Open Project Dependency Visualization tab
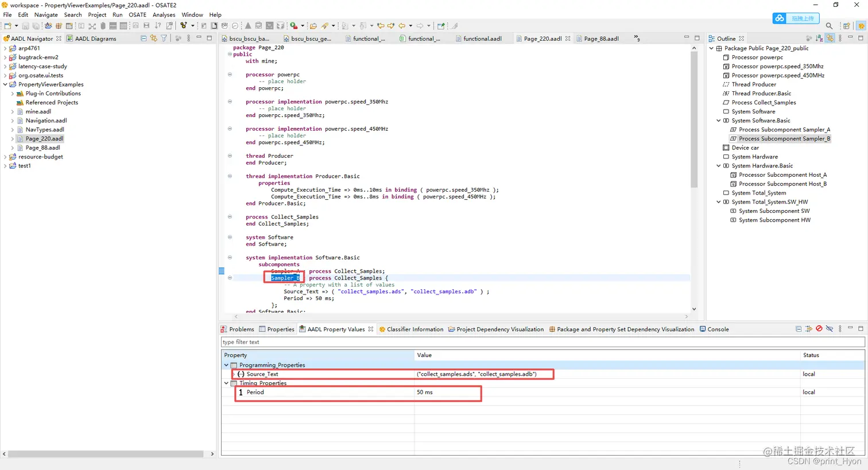 tap(496, 329)
